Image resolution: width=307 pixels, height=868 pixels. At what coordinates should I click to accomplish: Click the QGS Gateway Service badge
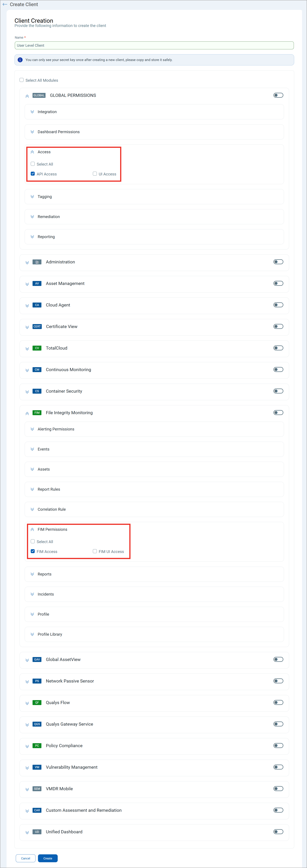click(x=37, y=724)
